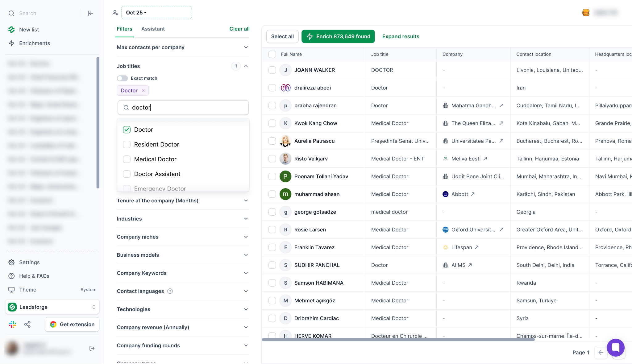This screenshot has width=632, height=364.
Task: Collapse the Job titles filter section
Action: point(246,66)
